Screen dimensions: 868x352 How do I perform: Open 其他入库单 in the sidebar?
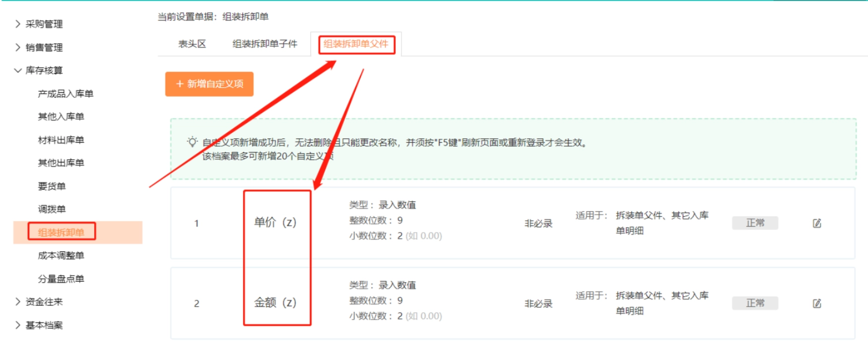(61, 117)
